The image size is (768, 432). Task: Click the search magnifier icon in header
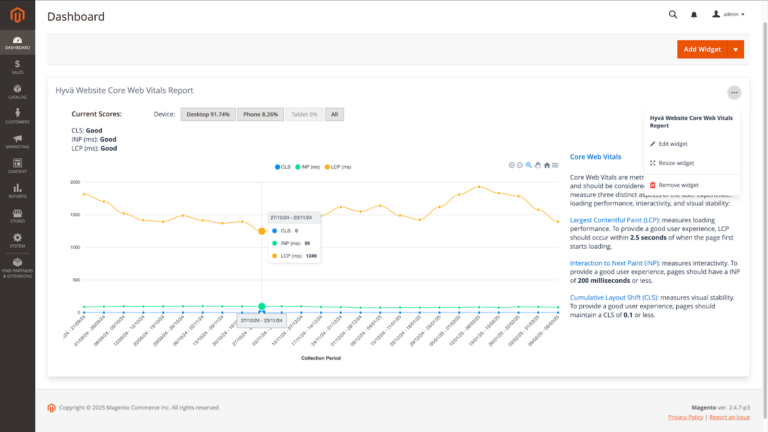(x=673, y=15)
